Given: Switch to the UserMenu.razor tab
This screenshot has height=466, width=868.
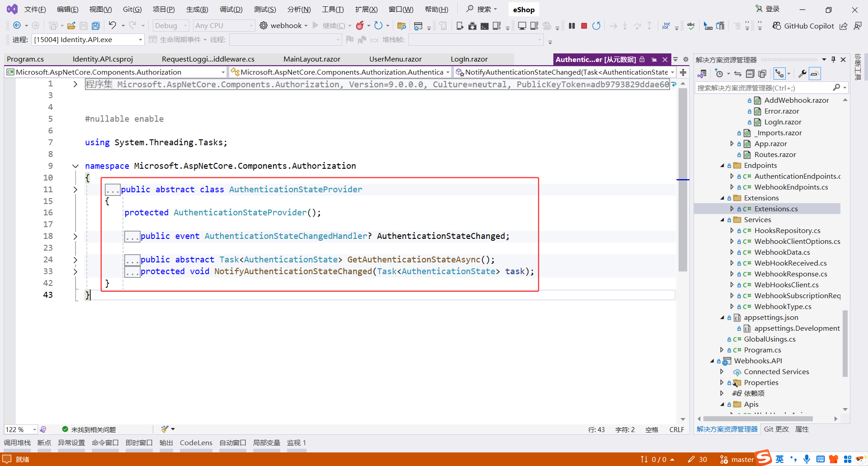Looking at the screenshot, I should point(396,59).
